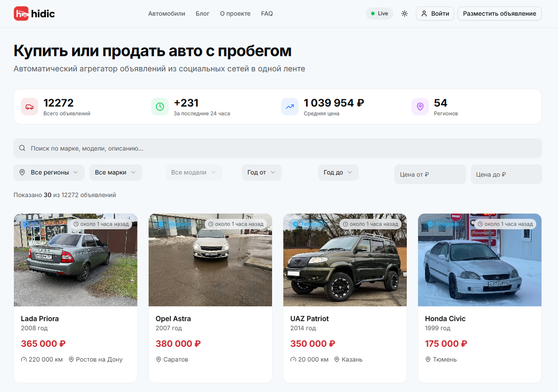Viewport: 558px width, 392px height.
Task: Open the Opel Astra listing title
Action: pos(173,319)
